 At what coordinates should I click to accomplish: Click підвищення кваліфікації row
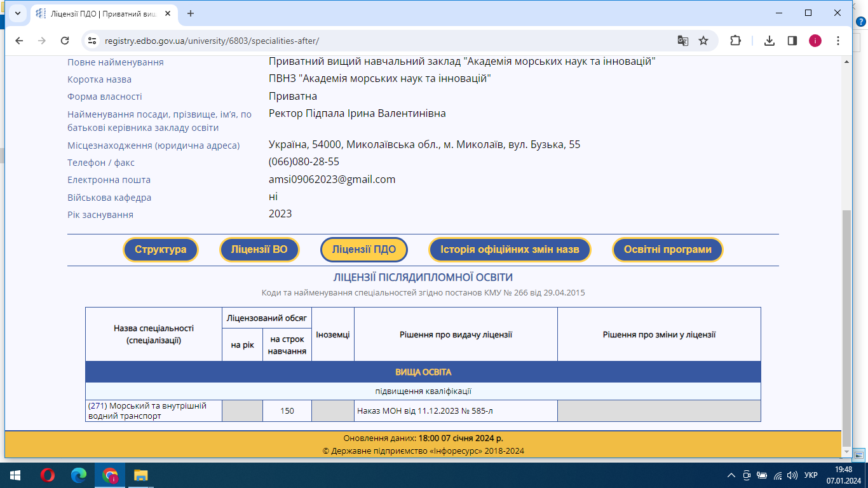click(423, 391)
